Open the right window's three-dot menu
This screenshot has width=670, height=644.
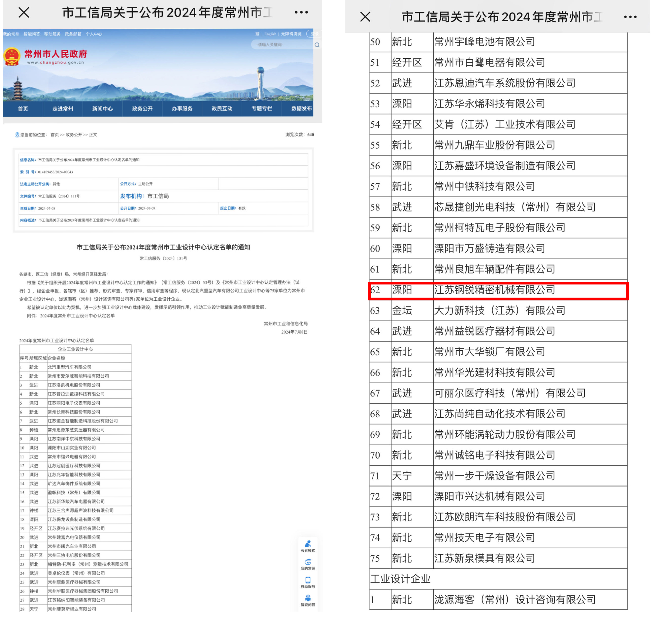(x=630, y=17)
